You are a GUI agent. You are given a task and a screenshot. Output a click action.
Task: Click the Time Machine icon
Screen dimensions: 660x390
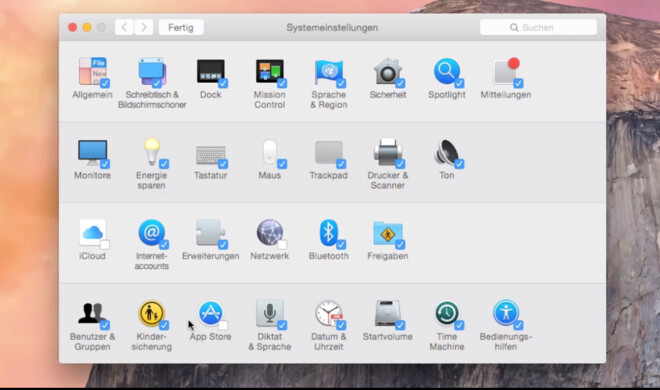coord(447,313)
